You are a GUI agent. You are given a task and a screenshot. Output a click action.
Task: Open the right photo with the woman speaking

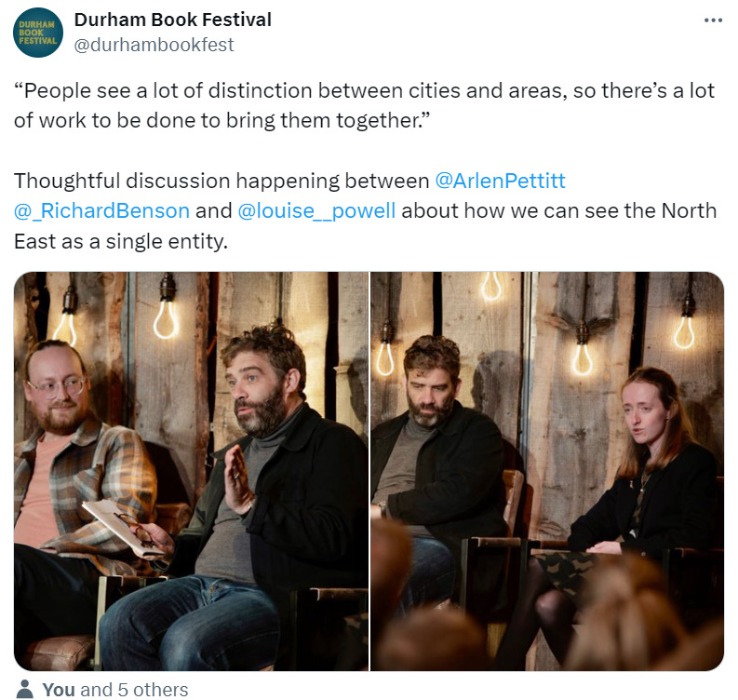(547, 471)
